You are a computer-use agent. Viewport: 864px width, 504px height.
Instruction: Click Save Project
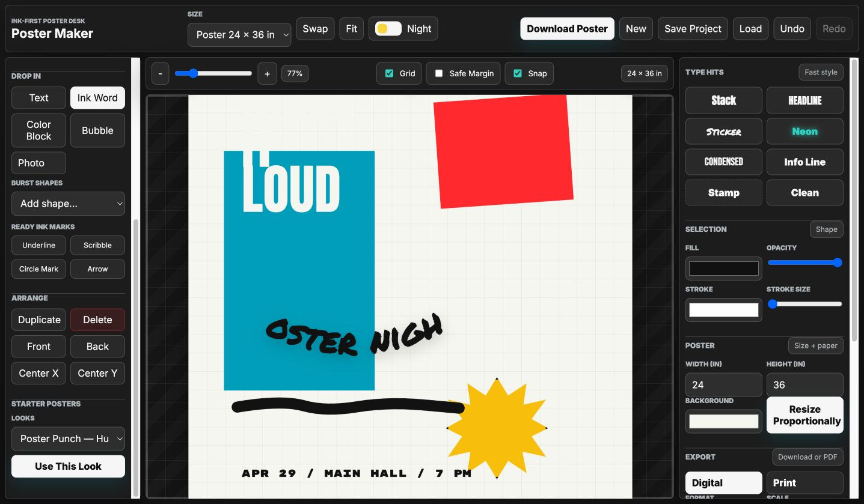click(693, 29)
